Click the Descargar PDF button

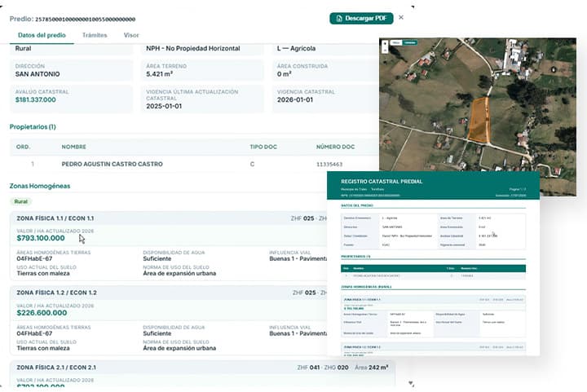pos(361,18)
